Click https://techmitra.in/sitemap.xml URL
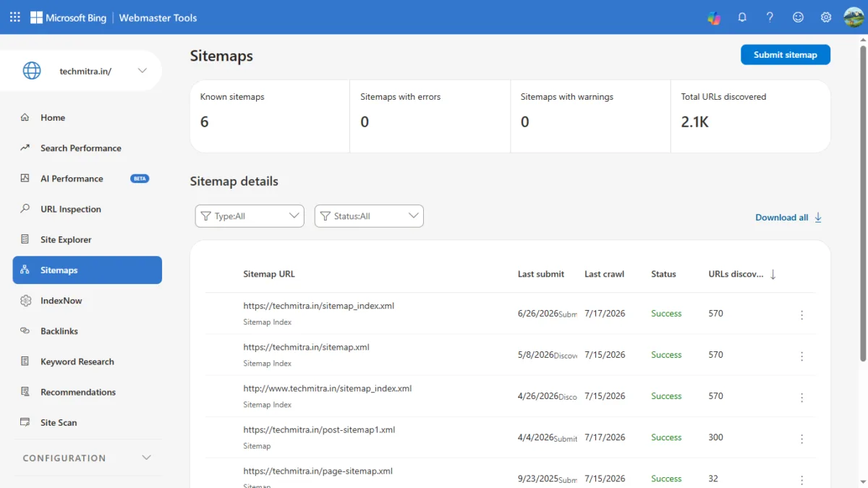868x488 pixels. pyautogui.click(x=307, y=347)
